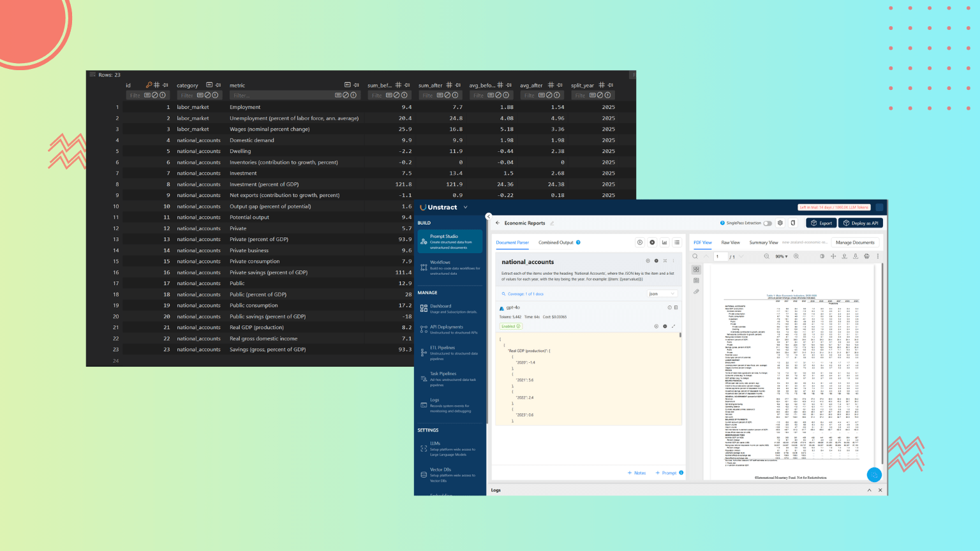Print the PDF document
980x551 pixels.
pos(866,256)
